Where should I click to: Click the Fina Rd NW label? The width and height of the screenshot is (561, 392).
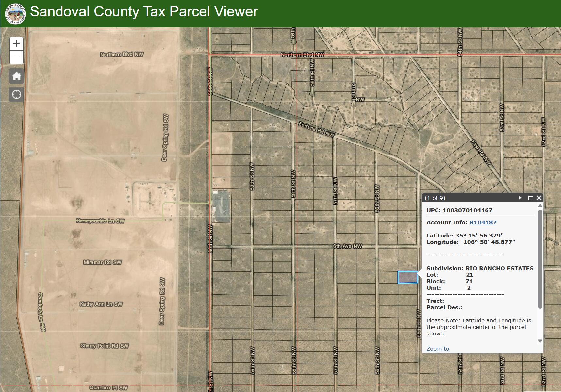[482, 152]
